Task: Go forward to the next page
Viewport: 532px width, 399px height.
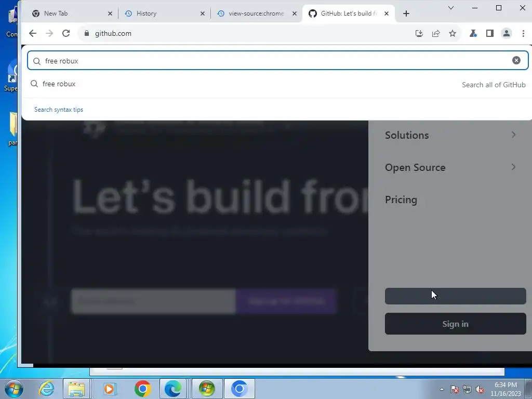Action: 49,33
